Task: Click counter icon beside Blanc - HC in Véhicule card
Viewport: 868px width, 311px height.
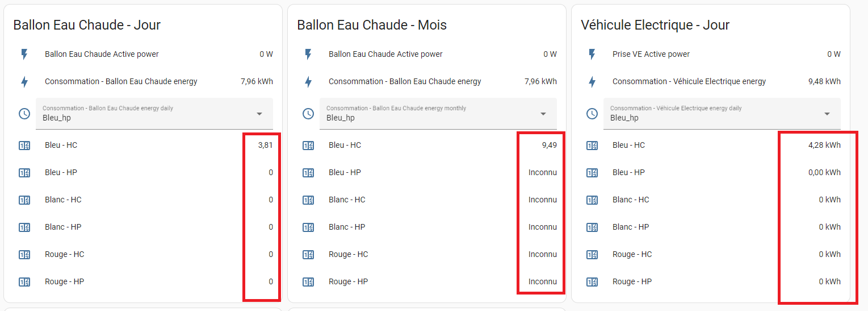Action: click(592, 200)
